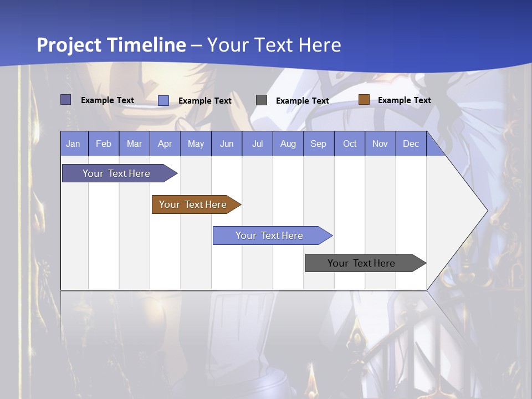Click Example Text label beside purple square
Screen dimensions: 532x399
pos(107,100)
